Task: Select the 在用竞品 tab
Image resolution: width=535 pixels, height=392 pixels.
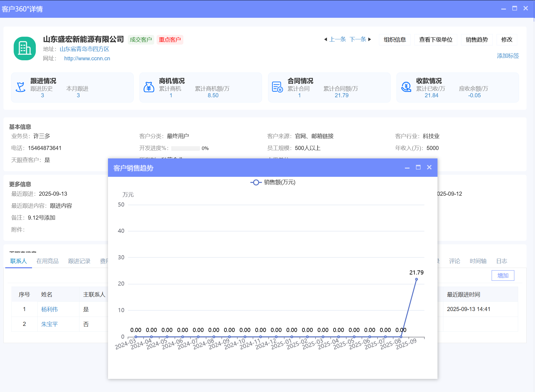Action: pyautogui.click(x=47, y=261)
